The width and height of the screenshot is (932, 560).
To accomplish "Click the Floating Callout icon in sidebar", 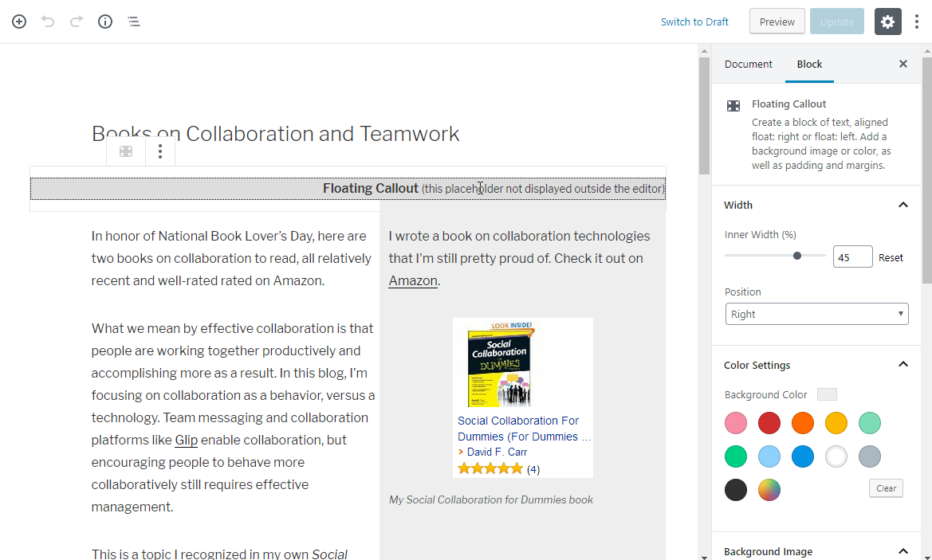I will [x=733, y=106].
